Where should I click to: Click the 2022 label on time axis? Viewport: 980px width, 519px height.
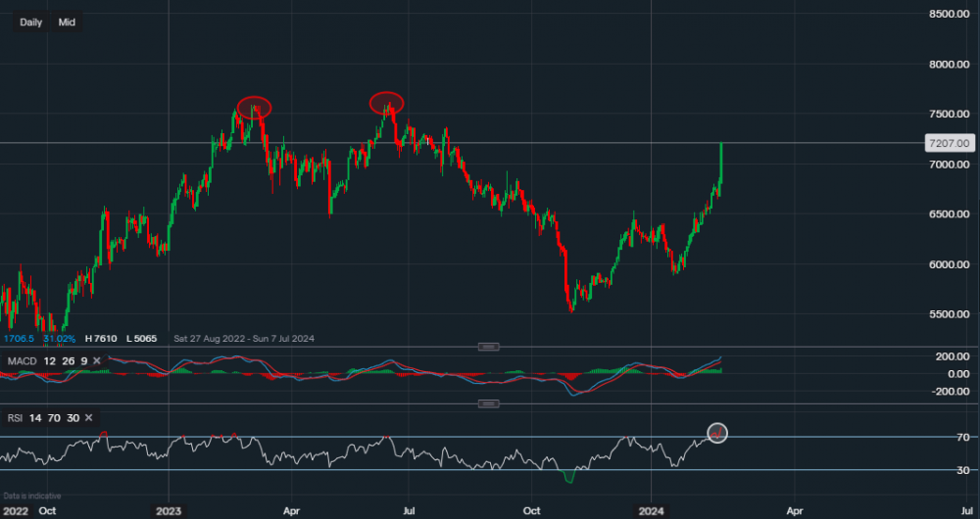14,510
